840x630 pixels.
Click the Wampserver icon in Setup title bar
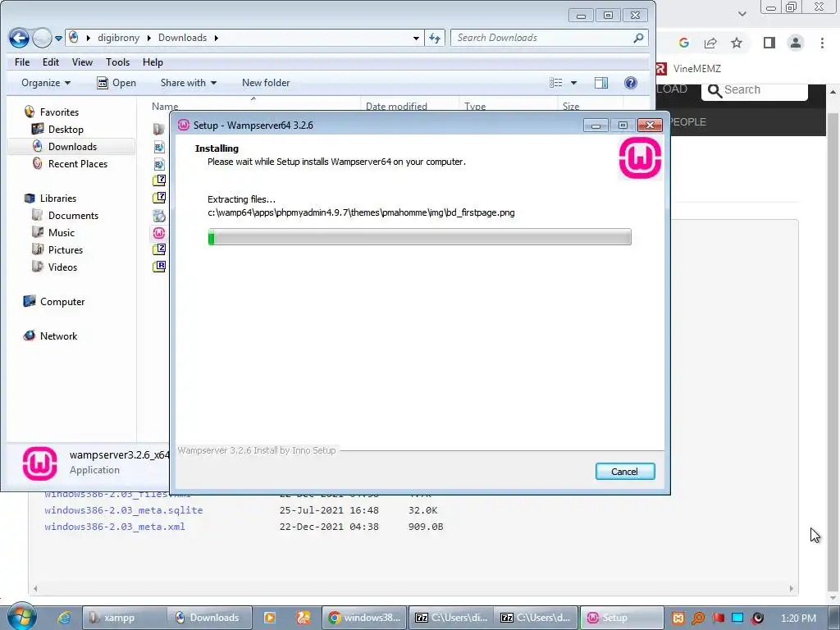[x=184, y=125]
